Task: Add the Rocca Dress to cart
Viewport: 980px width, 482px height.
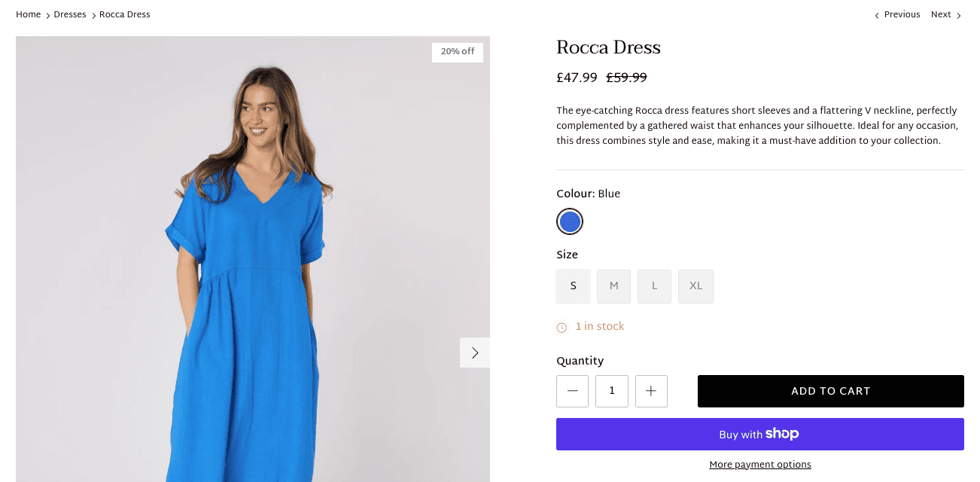Action: 831,391
